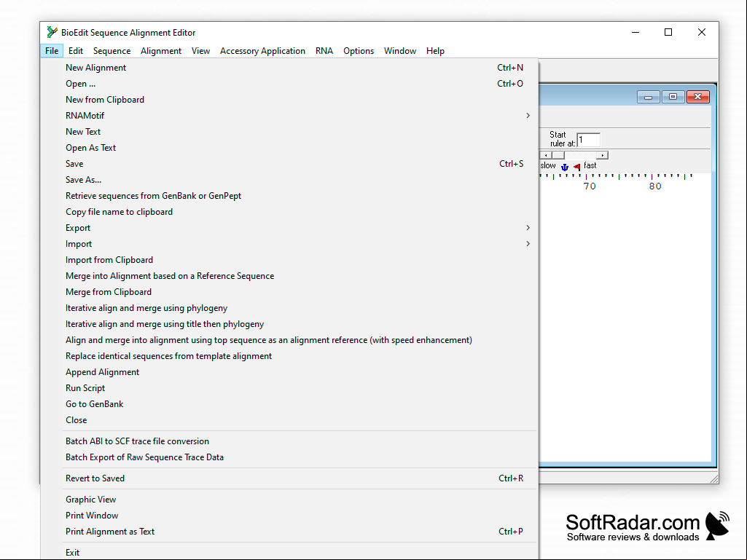
Task: Choose Save As... from the menu
Action: (x=289, y=180)
